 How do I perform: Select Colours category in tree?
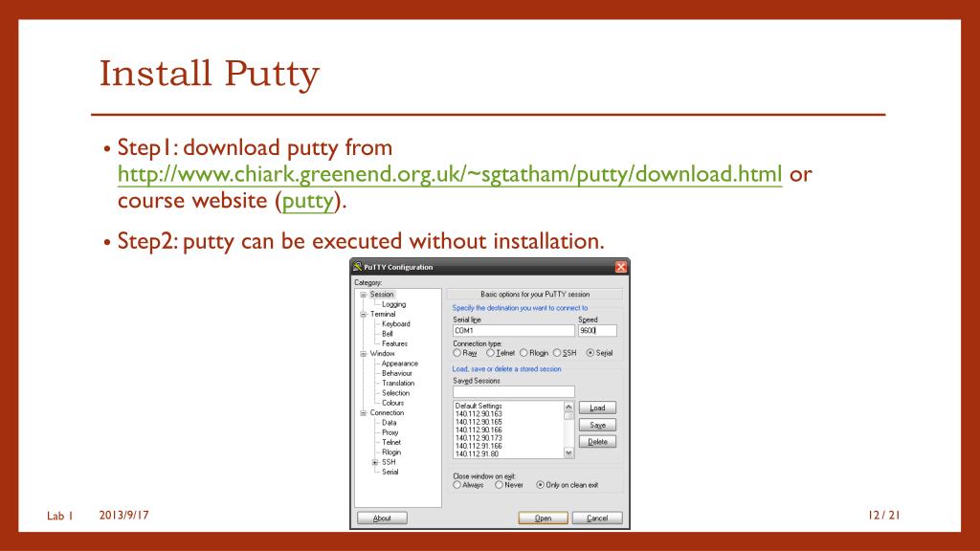[x=392, y=403]
